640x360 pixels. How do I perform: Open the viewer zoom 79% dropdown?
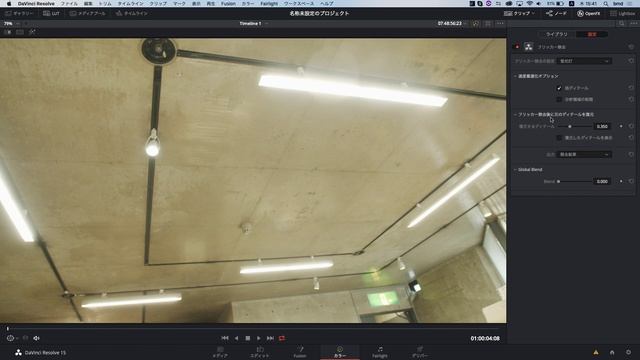tap(11, 24)
